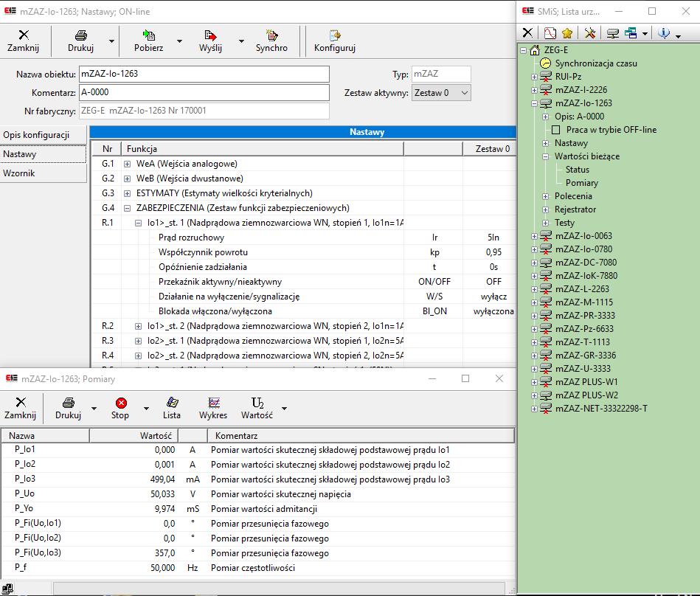
Task: Click the connection icon in the bottom status bar
Action: (x=7, y=589)
